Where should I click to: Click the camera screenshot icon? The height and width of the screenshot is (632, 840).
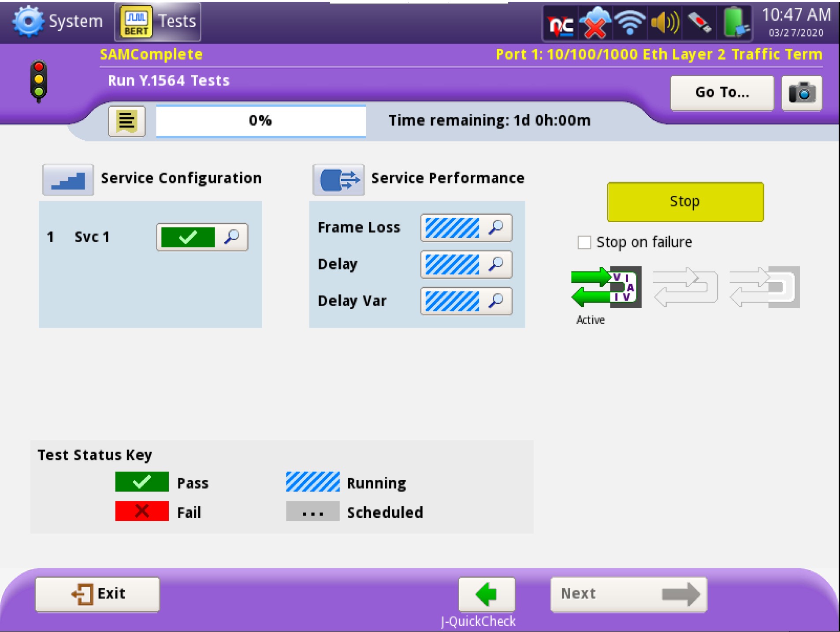(x=801, y=93)
